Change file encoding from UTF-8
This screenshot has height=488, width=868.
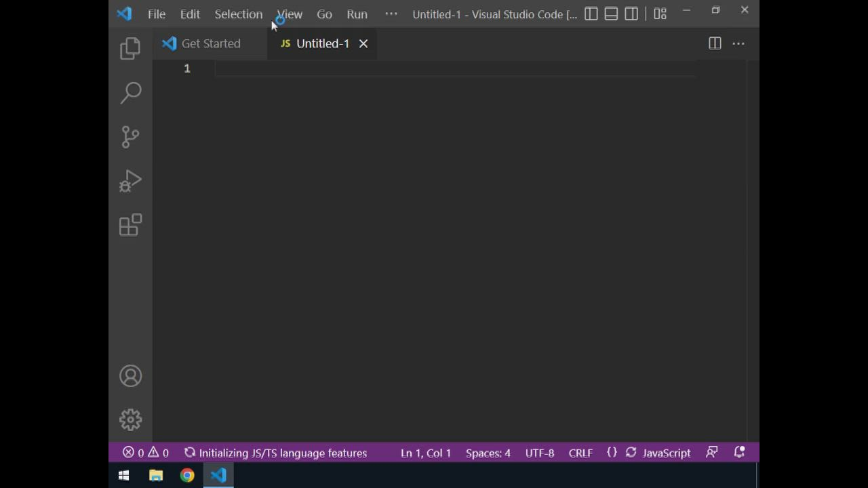[x=540, y=453]
